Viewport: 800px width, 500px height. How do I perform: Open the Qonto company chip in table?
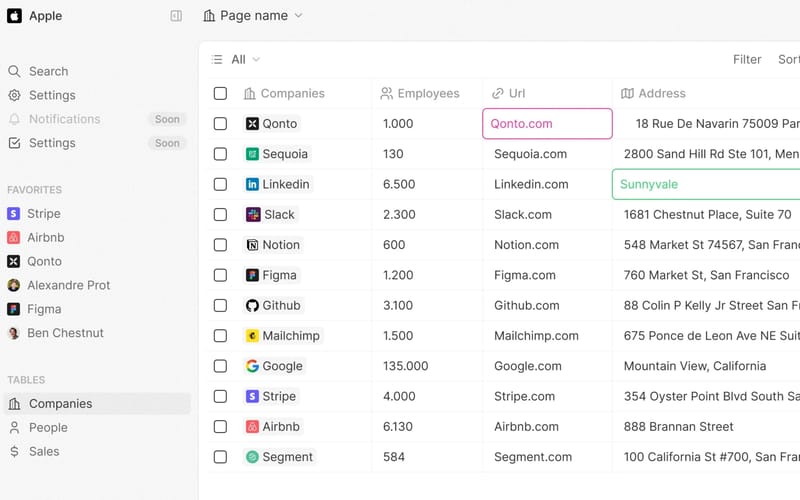[272, 123]
